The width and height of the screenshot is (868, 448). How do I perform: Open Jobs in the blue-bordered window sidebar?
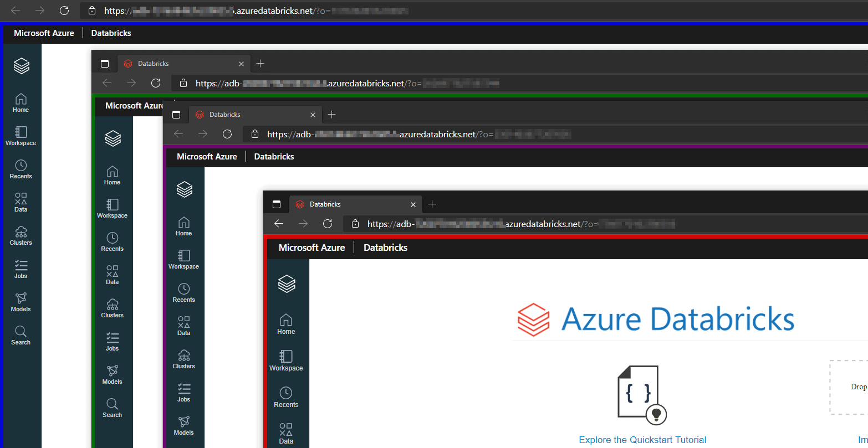pos(21,269)
